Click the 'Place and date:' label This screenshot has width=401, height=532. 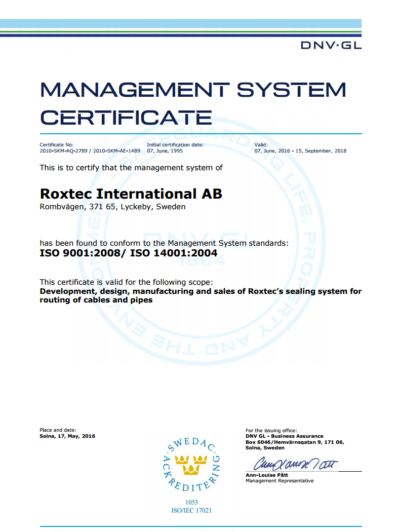point(58,430)
